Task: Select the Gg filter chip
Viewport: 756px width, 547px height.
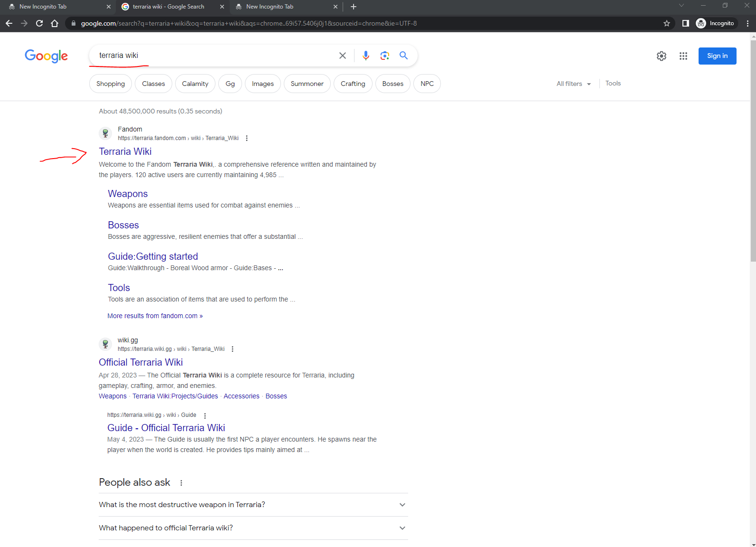Action: point(230,84)
